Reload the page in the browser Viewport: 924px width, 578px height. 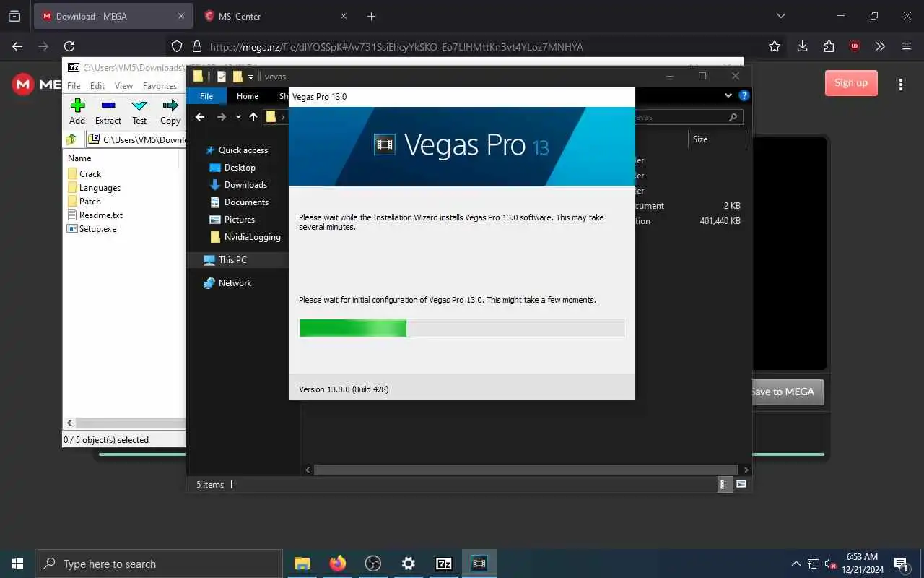[x=69, y=46]
